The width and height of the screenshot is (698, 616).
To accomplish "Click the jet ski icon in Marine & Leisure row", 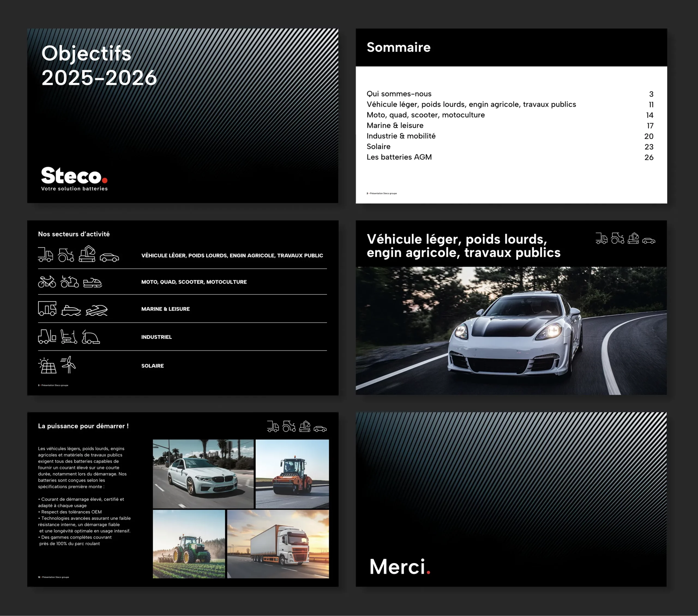I will click(97, 310).
